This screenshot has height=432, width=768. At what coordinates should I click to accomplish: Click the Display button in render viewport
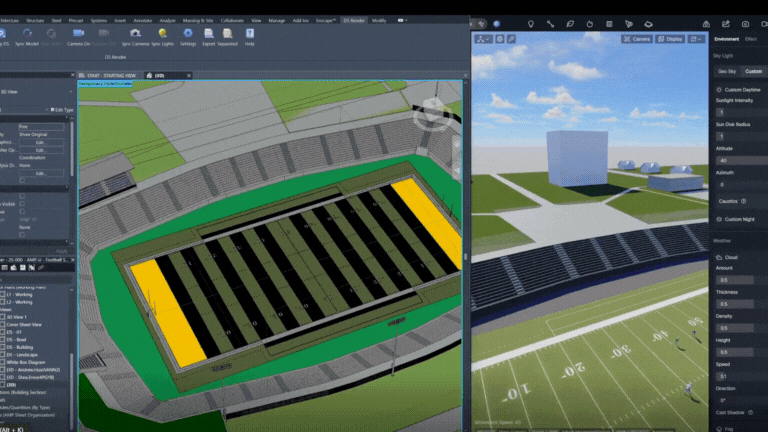pos(670,39)
